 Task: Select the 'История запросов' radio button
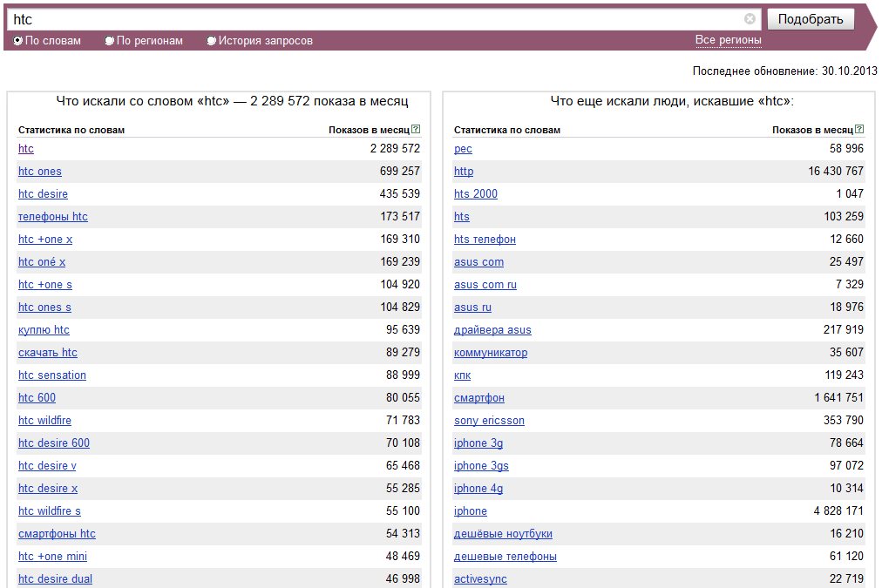coord(211,40)
